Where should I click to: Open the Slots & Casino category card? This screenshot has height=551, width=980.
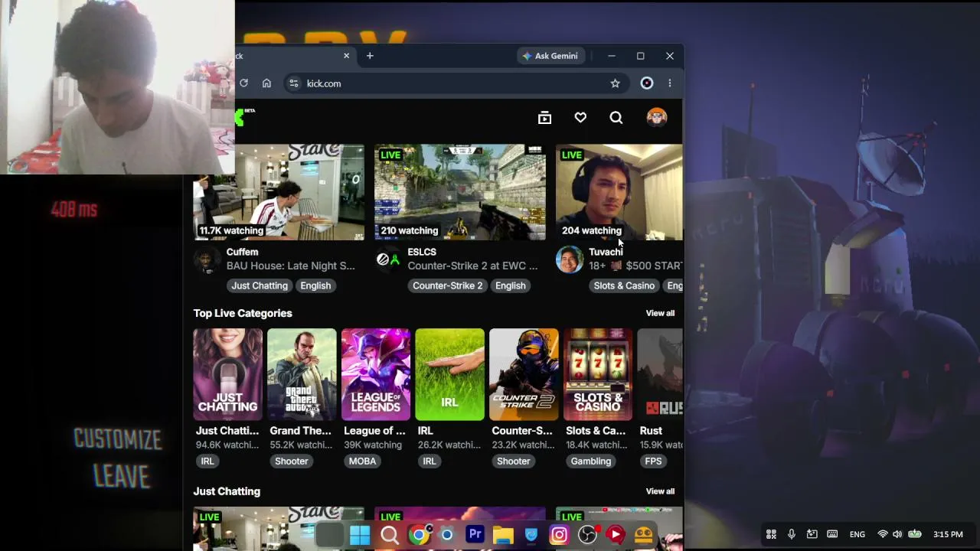[598, 375]
